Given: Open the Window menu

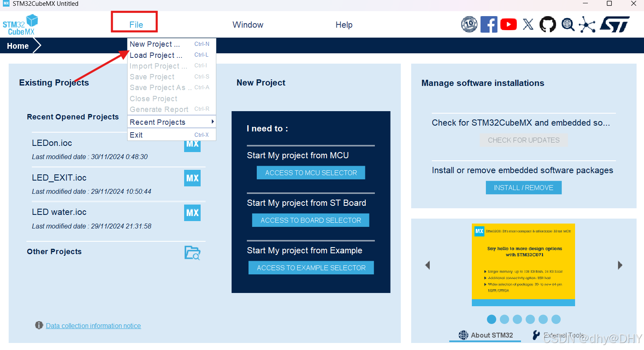Looking at the screenshot, I should (248, 25).
